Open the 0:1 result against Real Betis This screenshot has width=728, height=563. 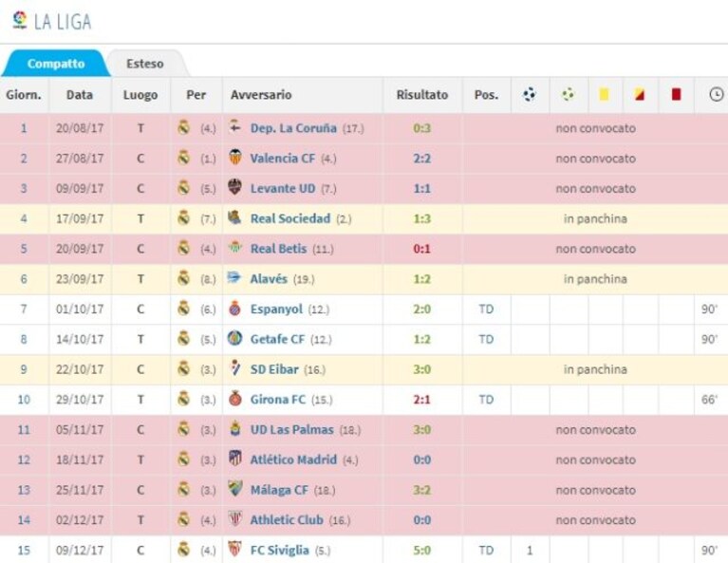422,249
